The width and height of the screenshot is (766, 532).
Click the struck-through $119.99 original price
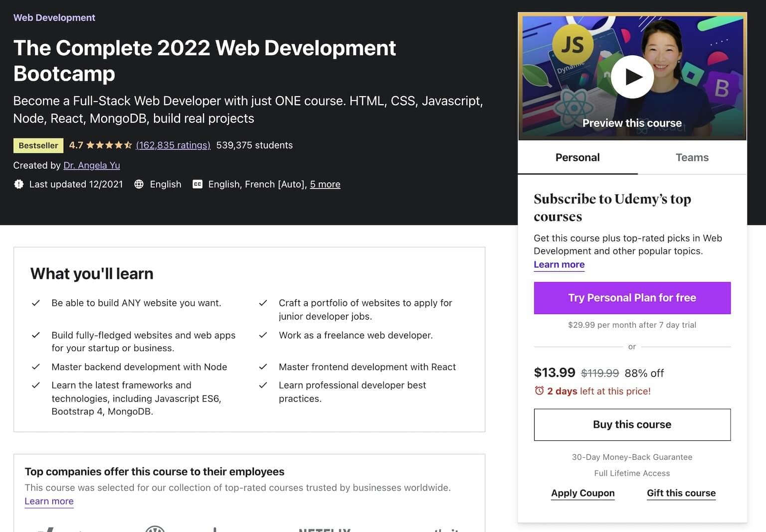tap(600, 373)
